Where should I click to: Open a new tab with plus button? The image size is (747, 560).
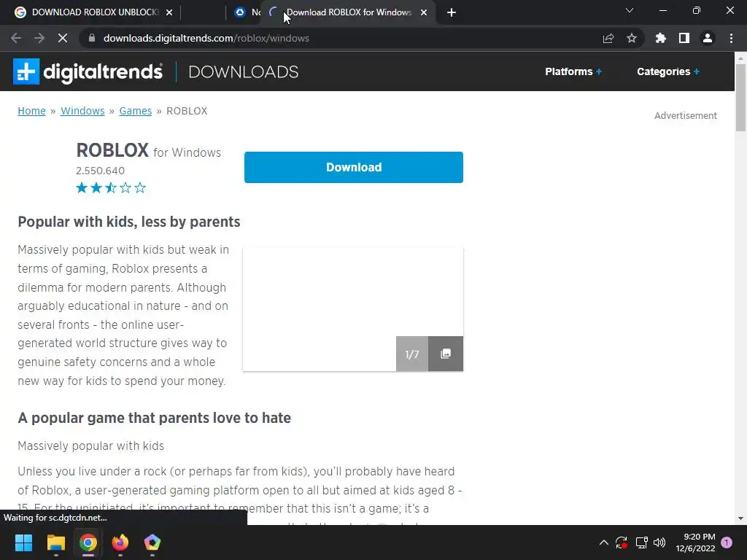point(452,12)
